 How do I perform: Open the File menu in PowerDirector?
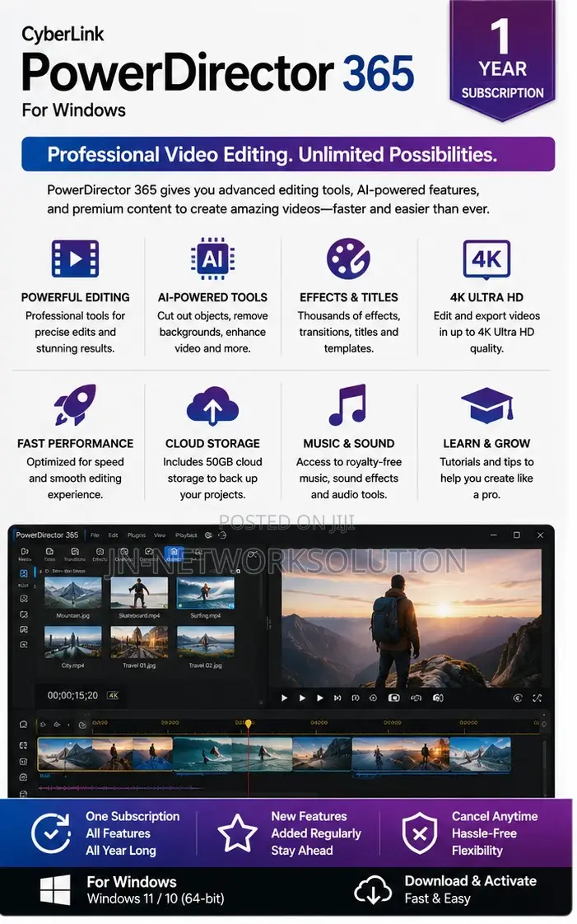pos(95,535)
